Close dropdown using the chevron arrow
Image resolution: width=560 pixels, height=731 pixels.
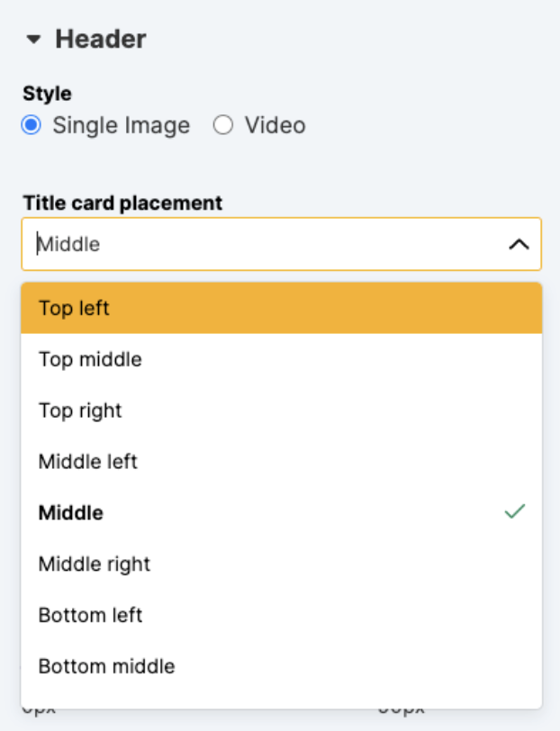pos(519,244)
